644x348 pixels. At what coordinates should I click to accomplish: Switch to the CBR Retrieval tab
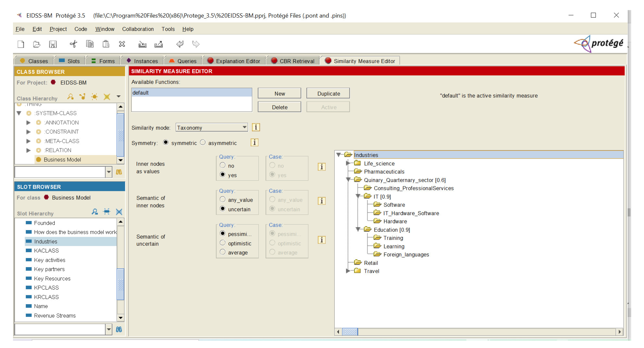(293, 61)
